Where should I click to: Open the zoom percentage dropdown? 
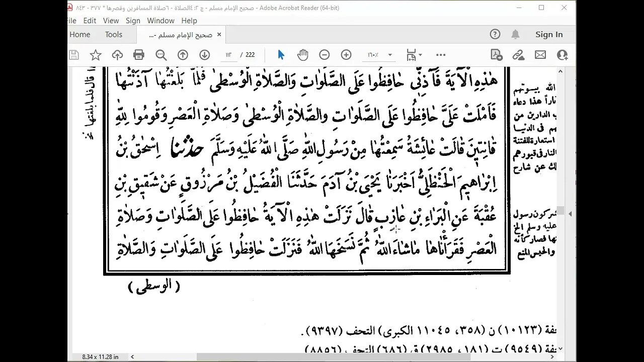tap(390, 55)
